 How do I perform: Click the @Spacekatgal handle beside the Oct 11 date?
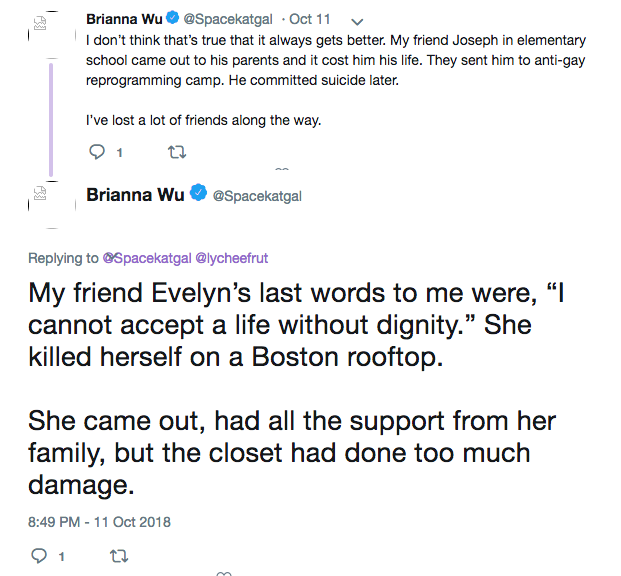click(x=228, y=19)
